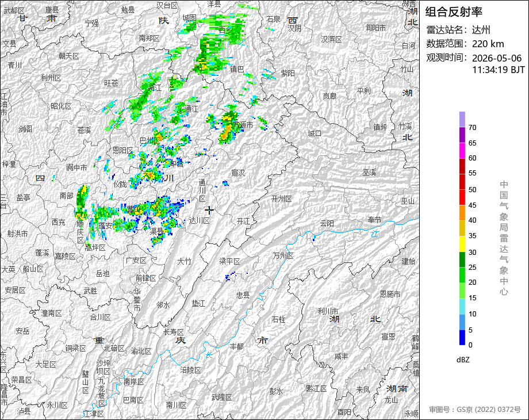Click the 宣汉 map label

pyautogui.click(x=238, y=173)
